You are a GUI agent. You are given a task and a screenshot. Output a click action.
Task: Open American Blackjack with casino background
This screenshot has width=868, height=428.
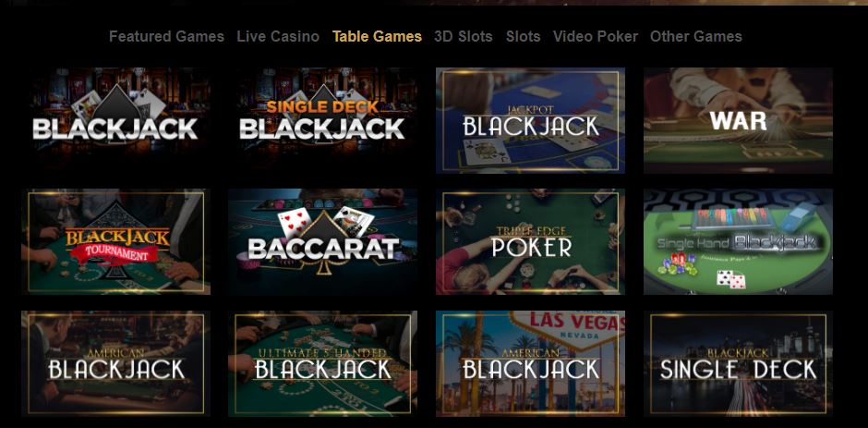115,363
